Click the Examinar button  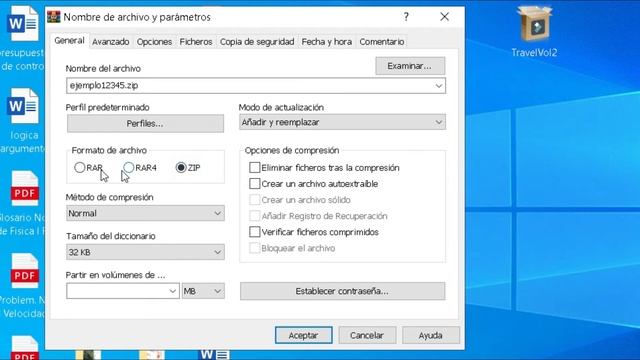tap(410, 66)
